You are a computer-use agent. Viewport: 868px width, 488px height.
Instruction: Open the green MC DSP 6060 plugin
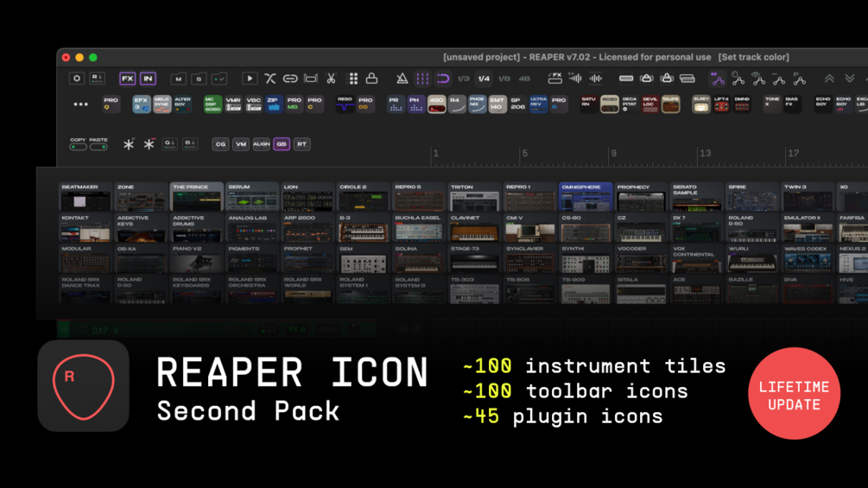pyautogui.click(x=213, y=104)
